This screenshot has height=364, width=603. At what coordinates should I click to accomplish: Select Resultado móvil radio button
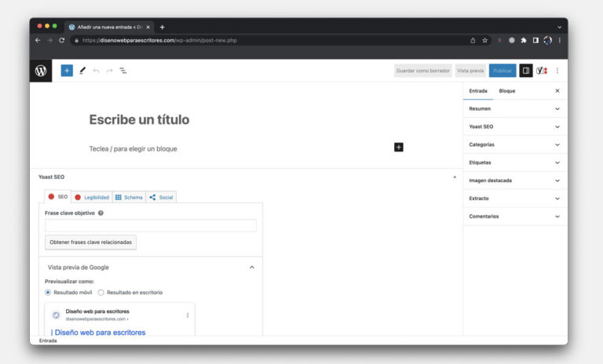pos(48,293)
